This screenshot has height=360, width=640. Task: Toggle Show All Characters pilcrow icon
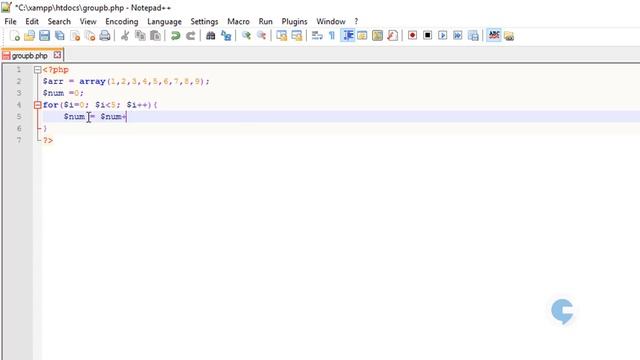(x=332, y=36)
